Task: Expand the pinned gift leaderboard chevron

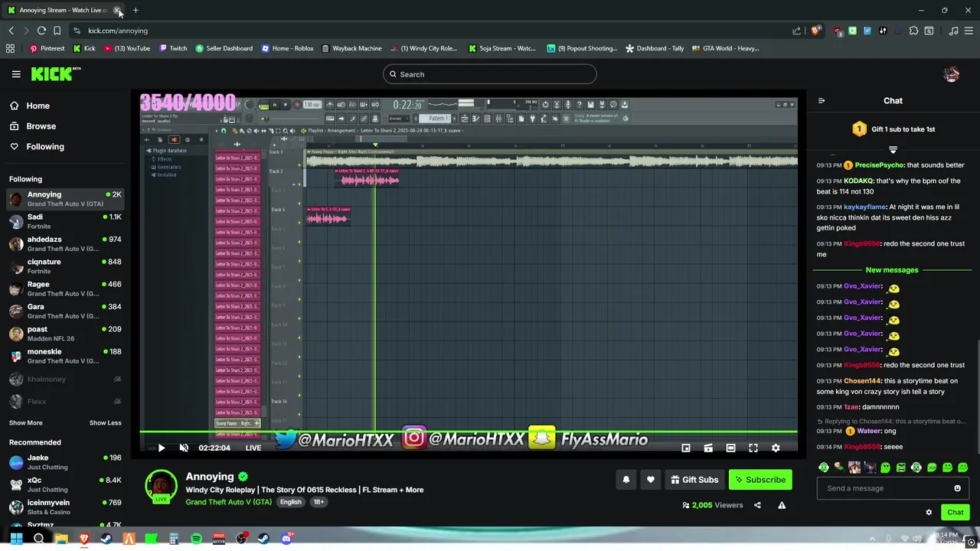Action: pyautogui.click(x=893, y=149)
